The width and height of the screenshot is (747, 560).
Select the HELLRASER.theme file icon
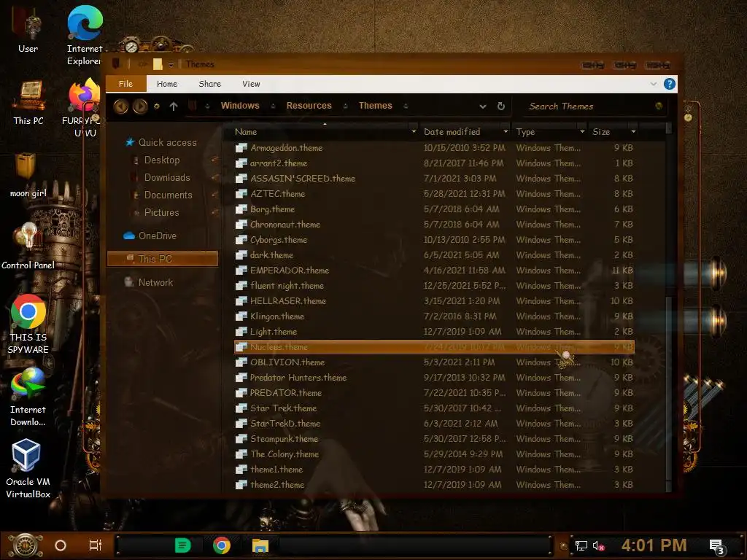point(241,301)
